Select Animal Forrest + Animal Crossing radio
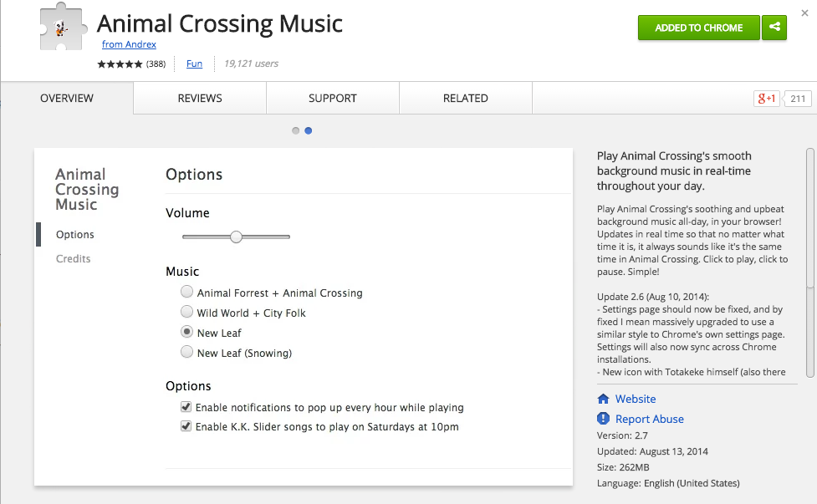 [x=186, y=293]
